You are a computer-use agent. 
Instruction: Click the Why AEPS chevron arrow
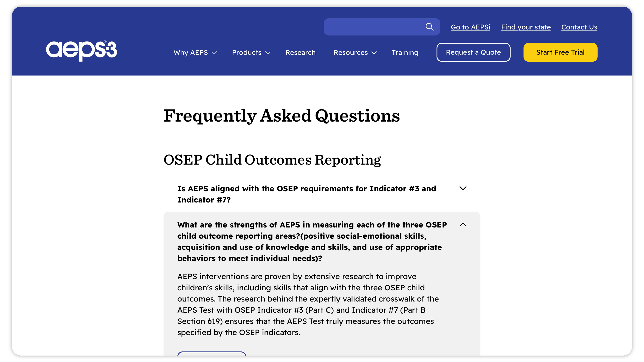(214, 53)
